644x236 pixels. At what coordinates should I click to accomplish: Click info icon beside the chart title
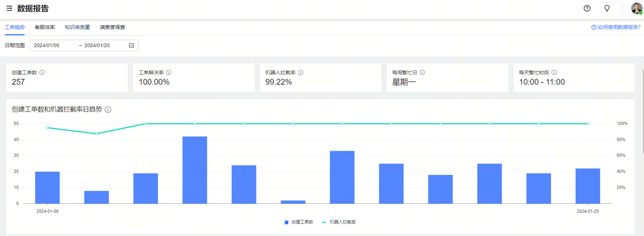point(108,109)
